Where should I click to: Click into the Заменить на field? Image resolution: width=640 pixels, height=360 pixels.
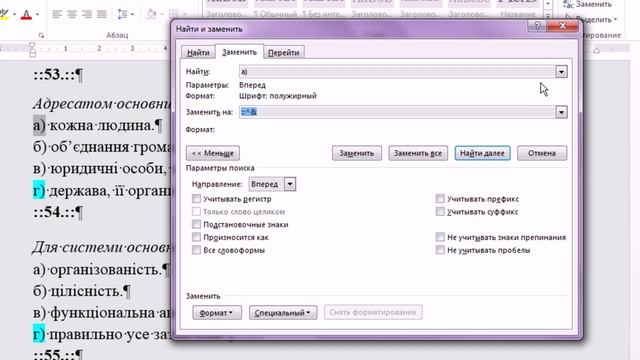point(397,112)
